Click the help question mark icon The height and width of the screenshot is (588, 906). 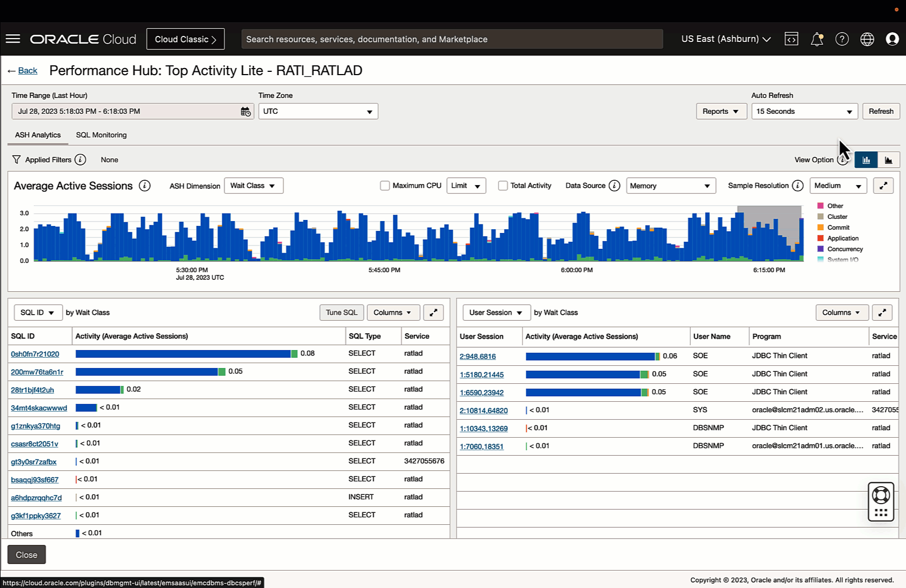click(x=842, y=39)
